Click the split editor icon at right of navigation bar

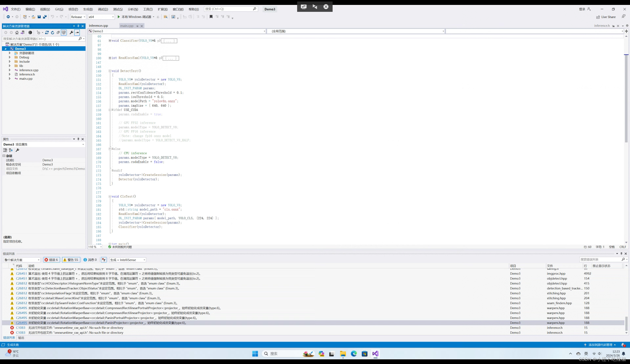pos(627,31)
